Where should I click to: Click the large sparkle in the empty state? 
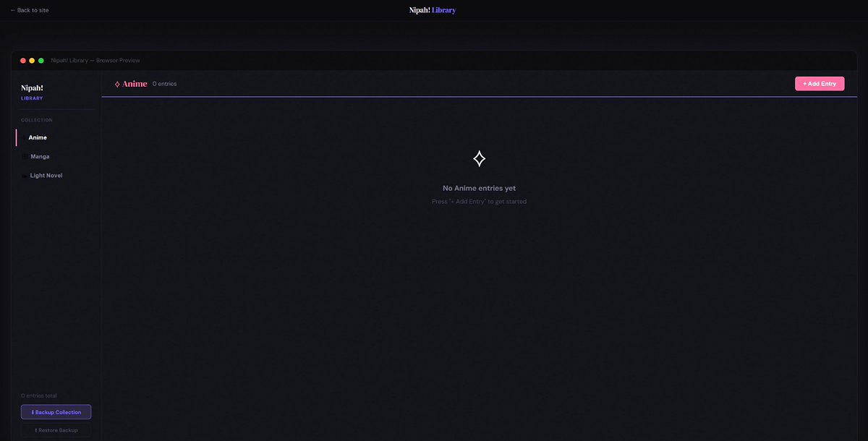[x=479, y=158]
